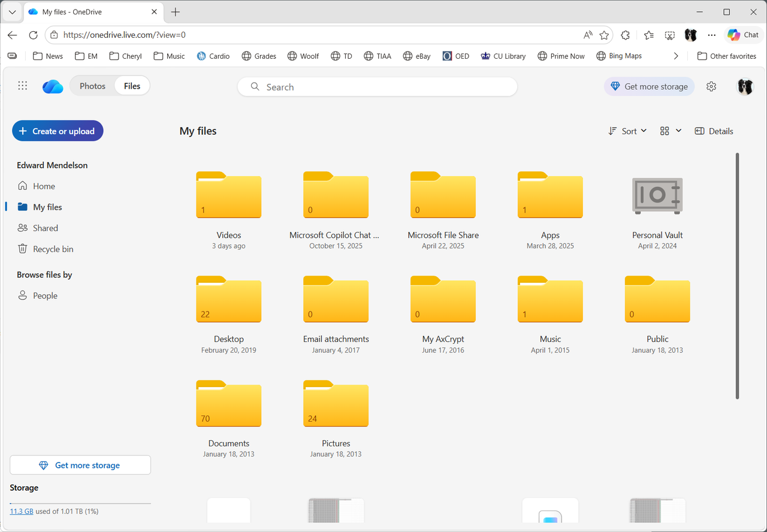This screenshot has height=532, width=767.
Task: Click the OneDrive Search box
Action: (378, 87)
